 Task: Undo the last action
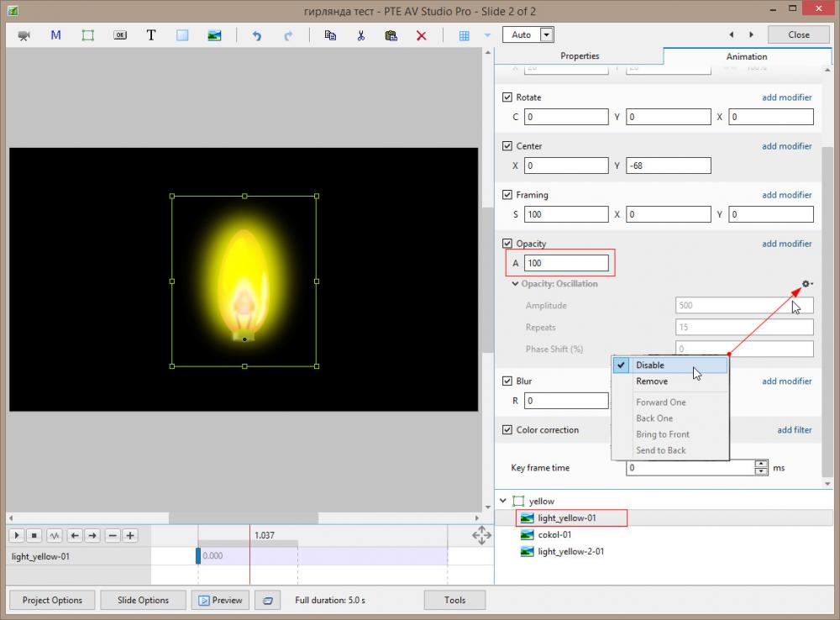click(x=257, y=35)
